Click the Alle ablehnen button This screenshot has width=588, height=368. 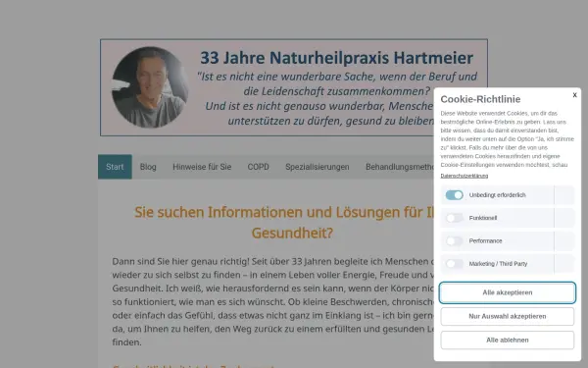click(507, 340)
